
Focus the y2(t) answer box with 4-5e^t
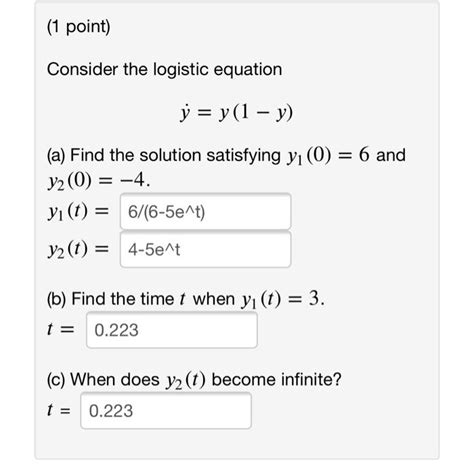[x=205, y=250]
